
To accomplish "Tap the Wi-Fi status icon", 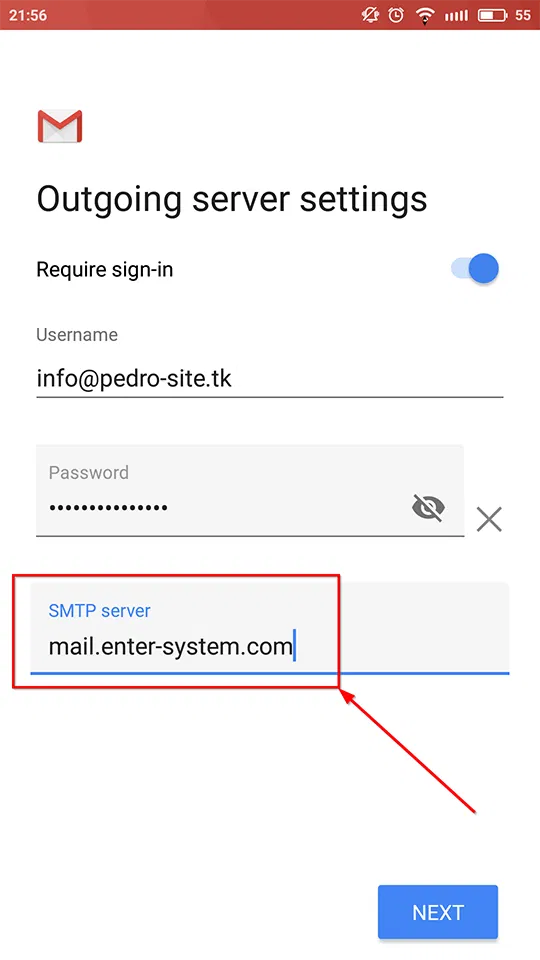I will 425,15.
